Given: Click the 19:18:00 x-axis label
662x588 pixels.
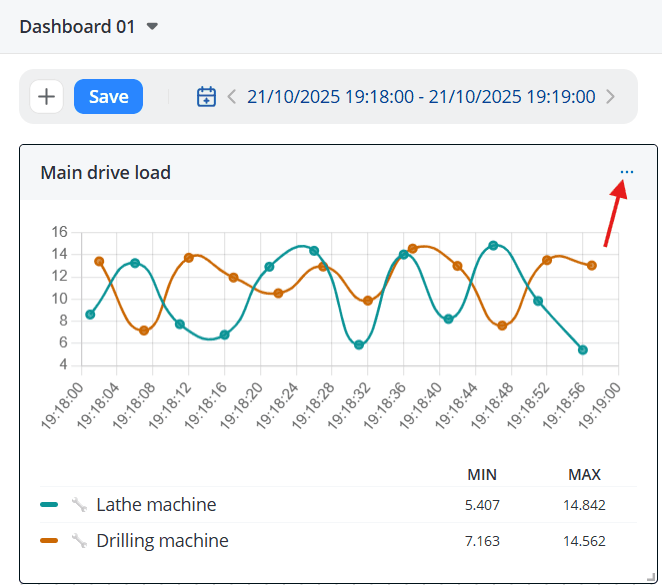Looking at the screenshot, I should tap(62, 406).
